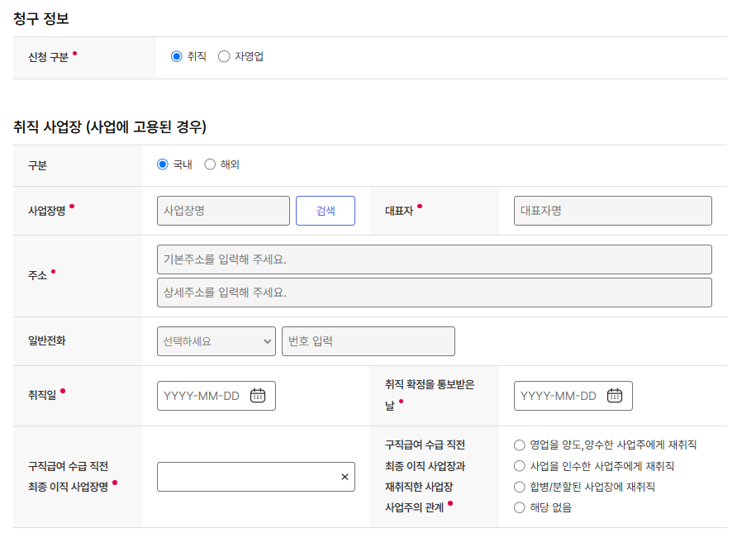The image size is (756, 533).
Task: Click the 최종 이직 사업장명 input field
Action: coord(256,477)
